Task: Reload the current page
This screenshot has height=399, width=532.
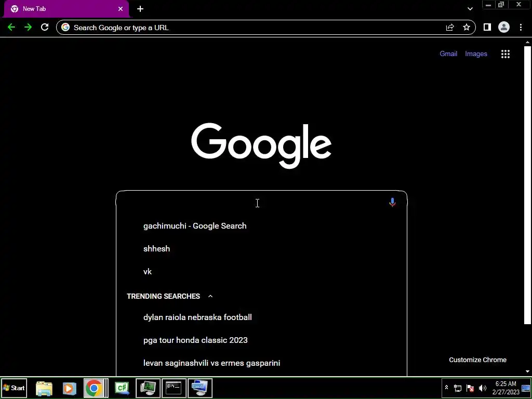Action: click(45, 28)
